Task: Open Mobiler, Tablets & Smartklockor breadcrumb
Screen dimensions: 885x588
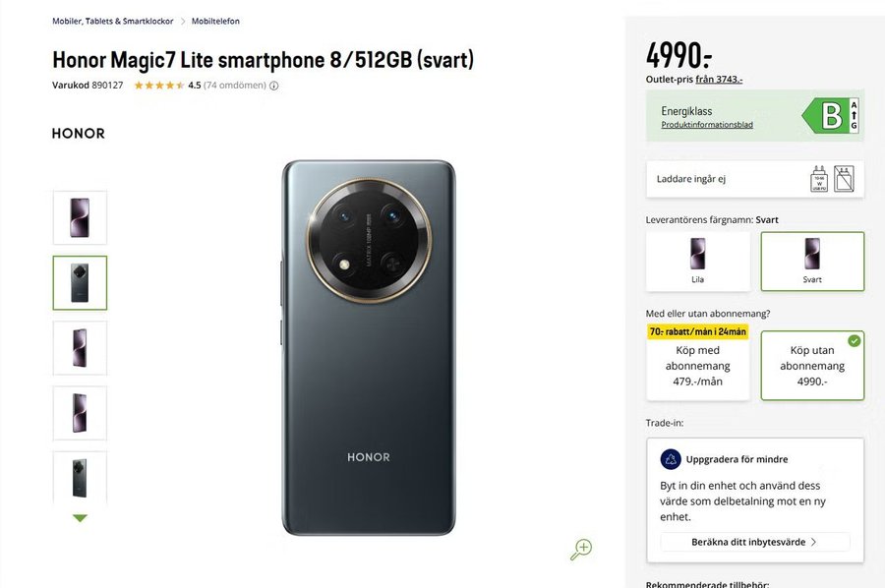Action: pyautogui.click(x=112, y=21)
